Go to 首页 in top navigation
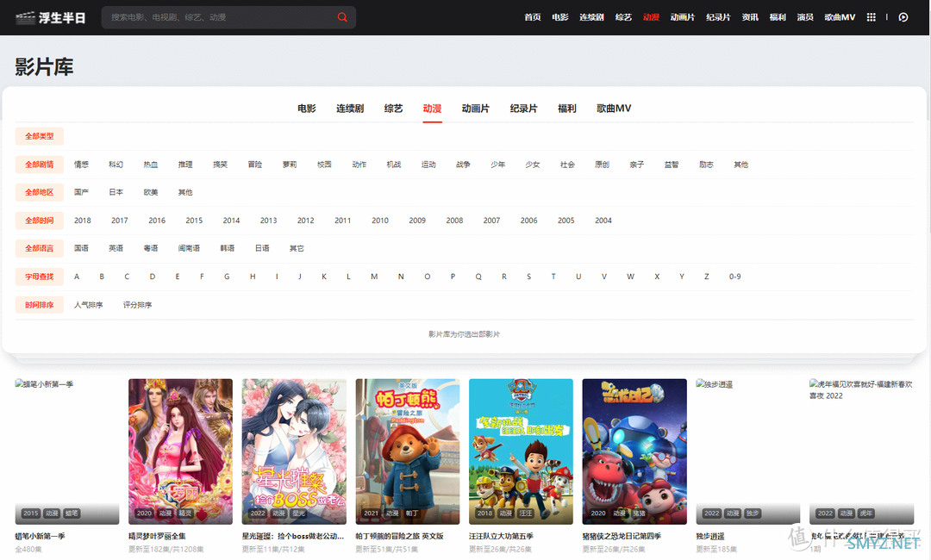Image resolution: width=931 pixels, height=560 pixels. tap(533, 17)
